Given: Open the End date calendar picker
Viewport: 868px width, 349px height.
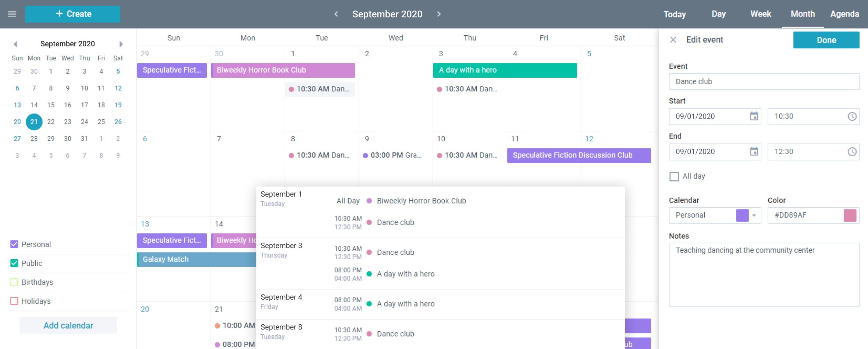Looking at the screenshot, I should pyautogui.click(x=754, y=152).
